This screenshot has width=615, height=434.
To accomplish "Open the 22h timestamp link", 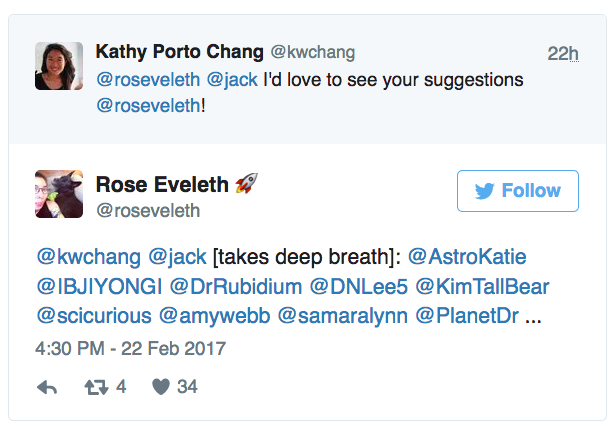I will 563,52.
